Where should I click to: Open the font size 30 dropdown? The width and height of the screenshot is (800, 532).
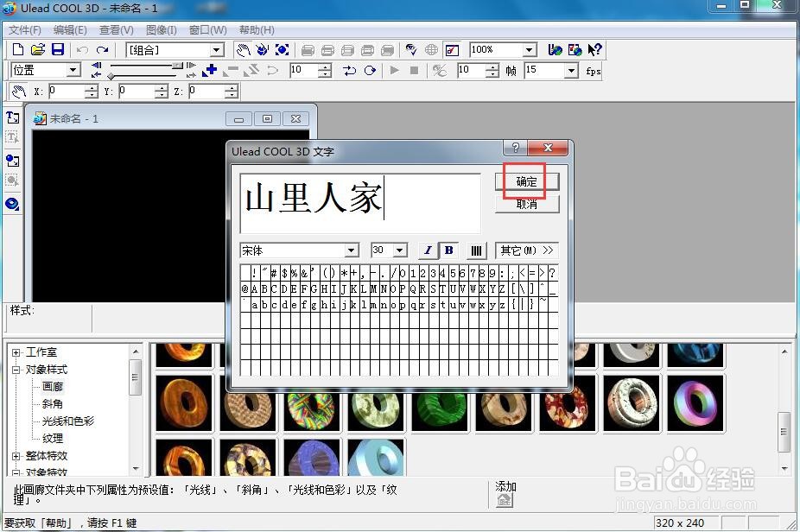(x=400, y=250)
